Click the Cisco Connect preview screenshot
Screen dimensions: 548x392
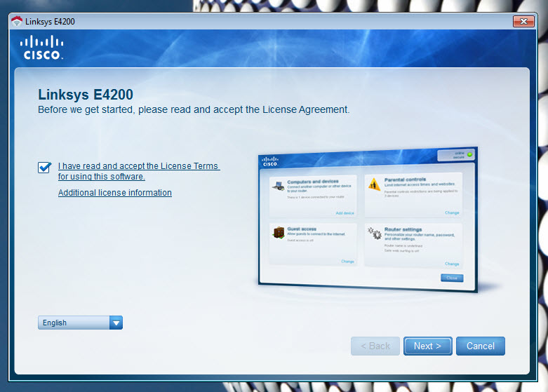[x=368, y=219]
